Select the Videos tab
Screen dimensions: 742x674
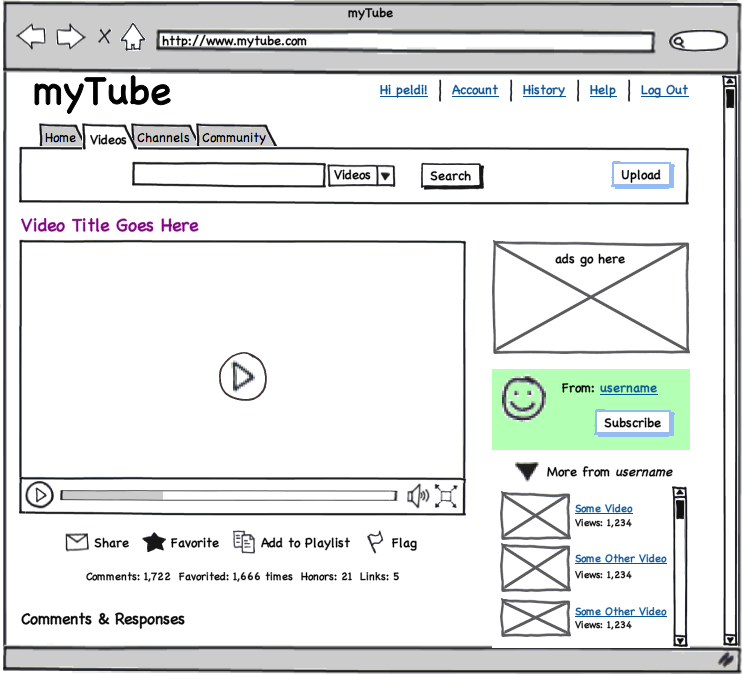[108, 139]
